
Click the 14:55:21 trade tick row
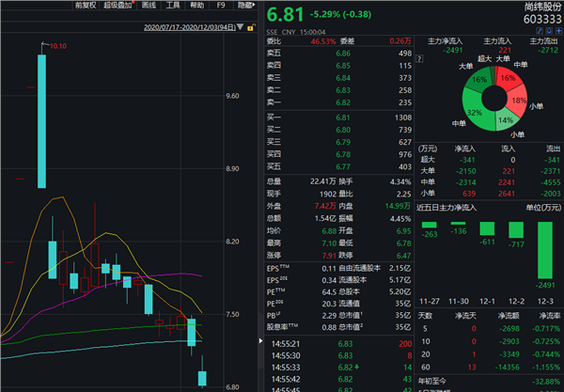(340, 344)
